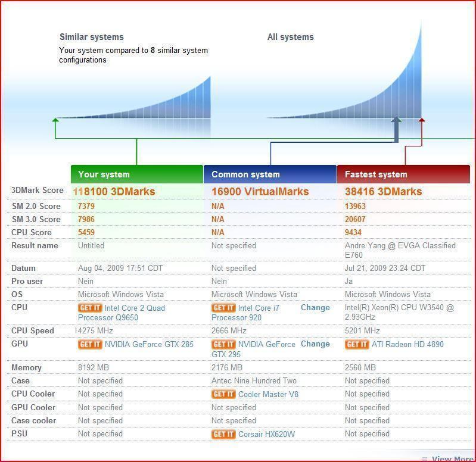The image size is (476, 462).
Task: Select the Fastest system red header
Action: [403, 174]
